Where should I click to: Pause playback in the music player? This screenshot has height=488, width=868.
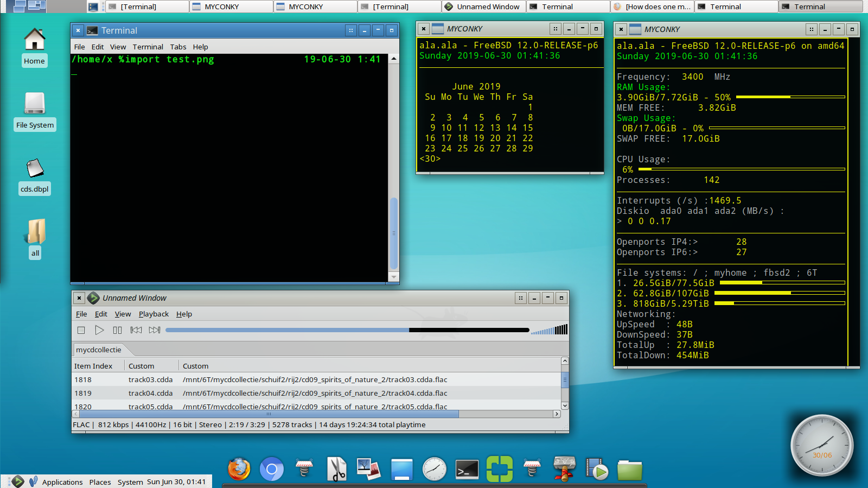117,330
